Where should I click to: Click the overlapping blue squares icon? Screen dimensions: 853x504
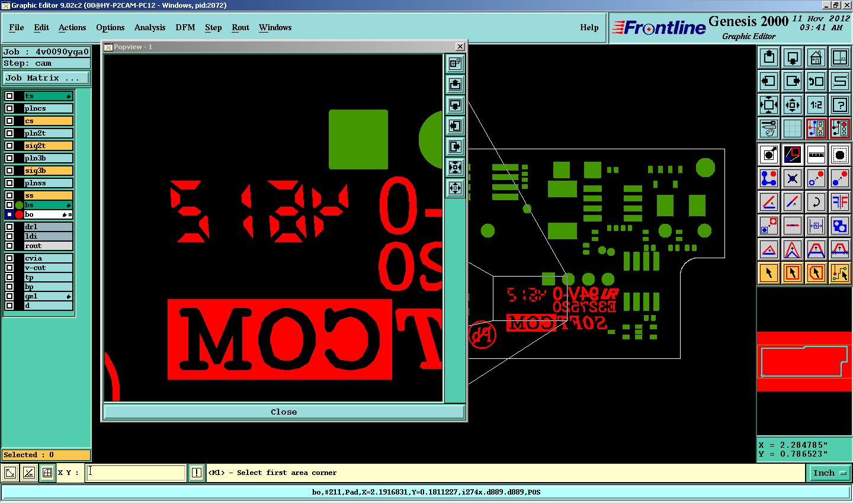coord(840,226)
